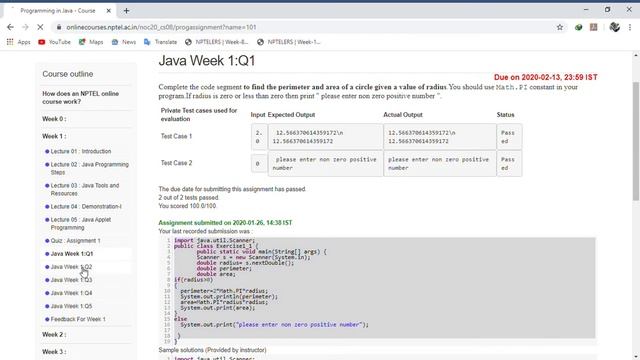Click the Test Case 1 Passed status

509,137
